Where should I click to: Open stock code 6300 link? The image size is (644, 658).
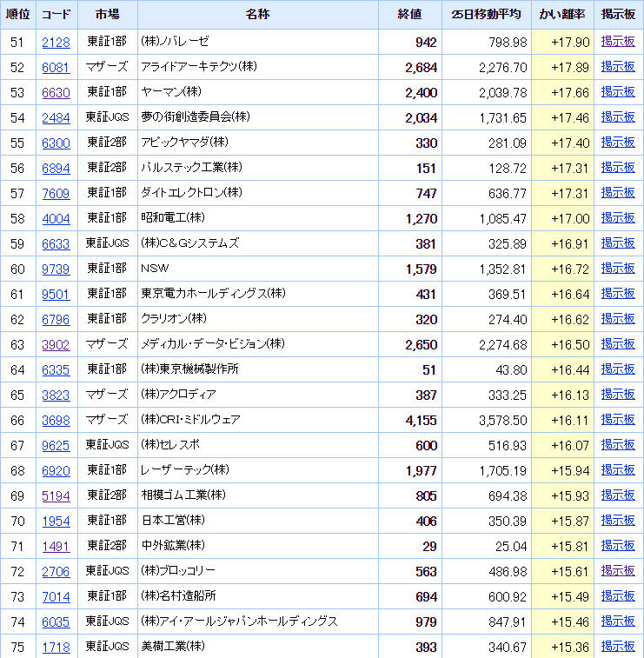click(56, 143)
